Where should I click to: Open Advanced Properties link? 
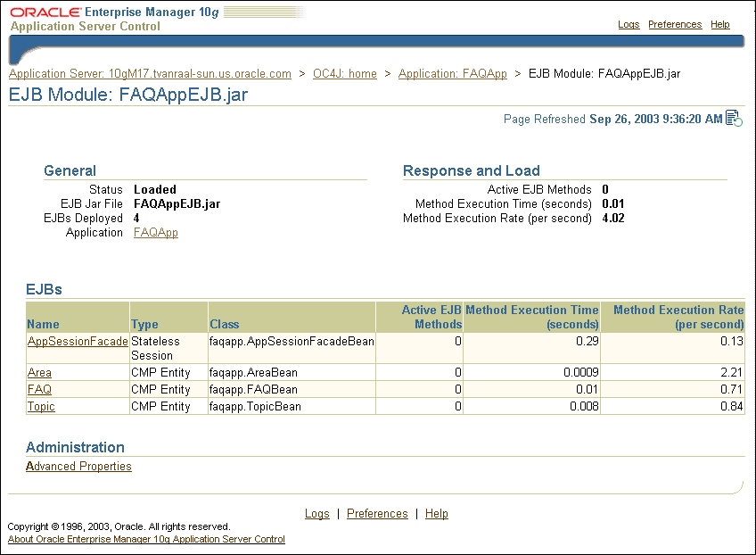(78, 466)
